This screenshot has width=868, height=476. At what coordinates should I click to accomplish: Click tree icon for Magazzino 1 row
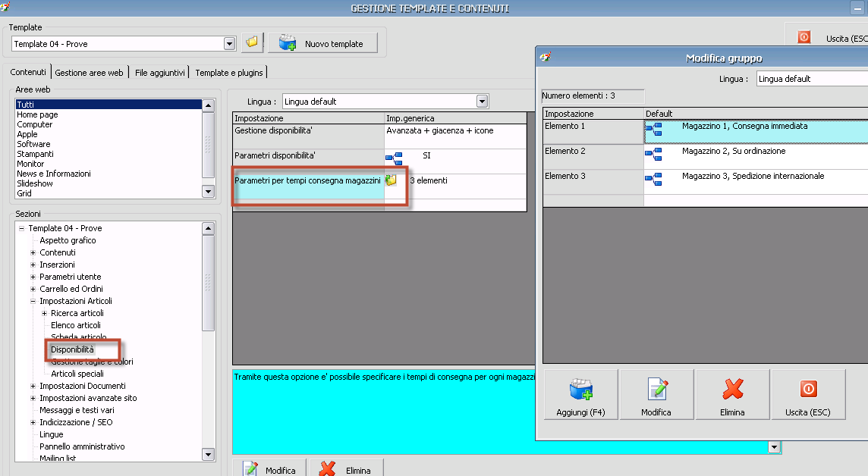tap(654, 130)
